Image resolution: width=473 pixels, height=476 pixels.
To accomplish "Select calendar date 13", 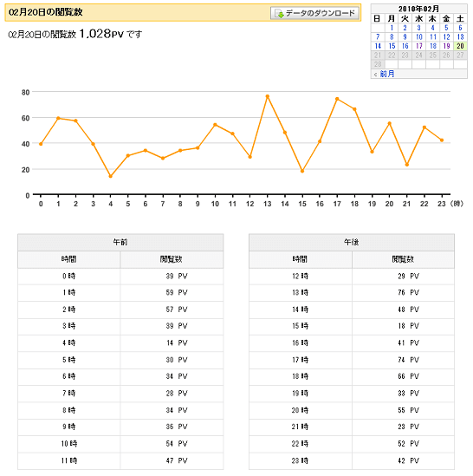I will point(460,37).
